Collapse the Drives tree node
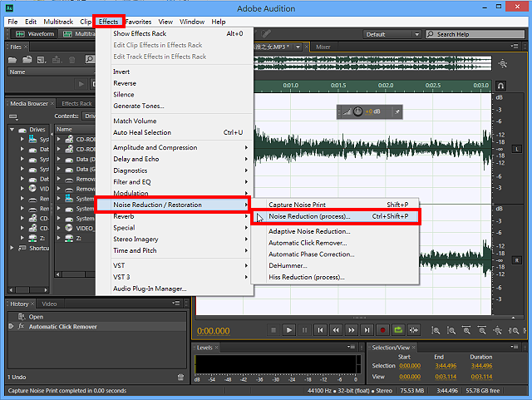Viewport: 532px width, 400px height. click(x=12, y=130)
